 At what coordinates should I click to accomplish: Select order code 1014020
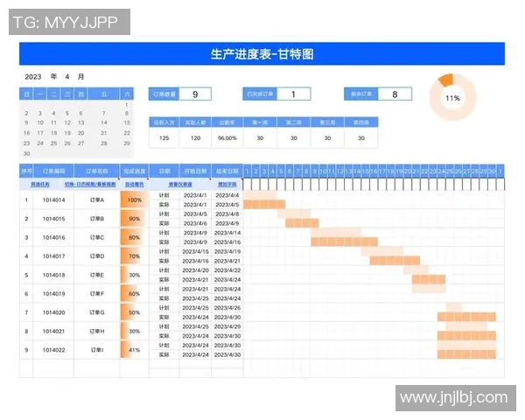click(x=53, y=312)
